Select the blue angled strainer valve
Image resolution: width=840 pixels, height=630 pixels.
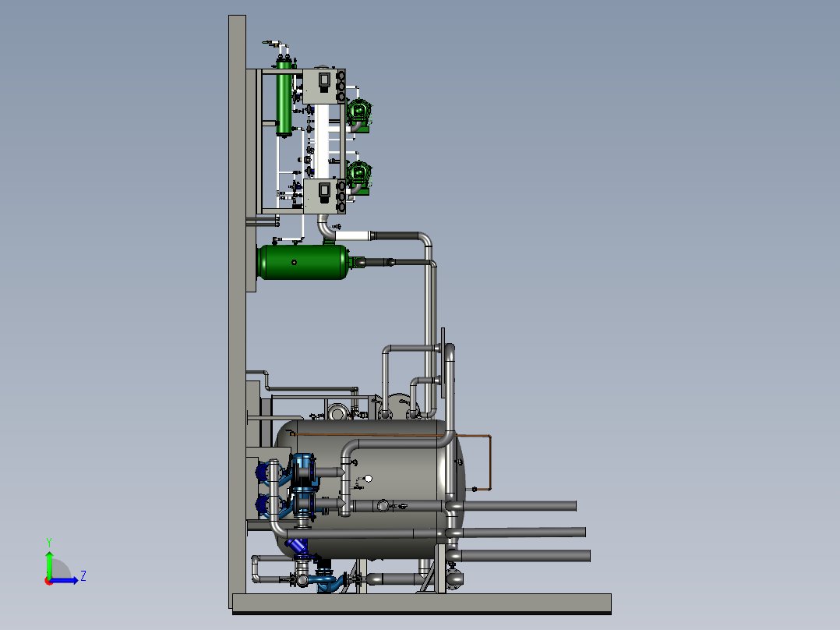[296, 547]
